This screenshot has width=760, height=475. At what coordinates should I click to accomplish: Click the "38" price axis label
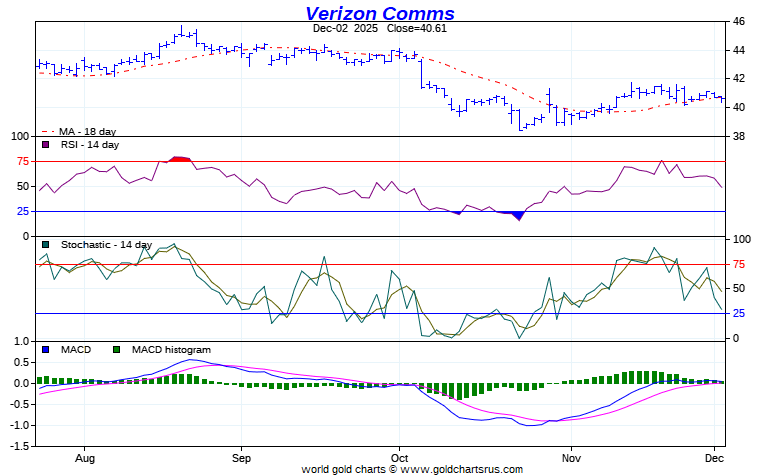tap(739, 136)
